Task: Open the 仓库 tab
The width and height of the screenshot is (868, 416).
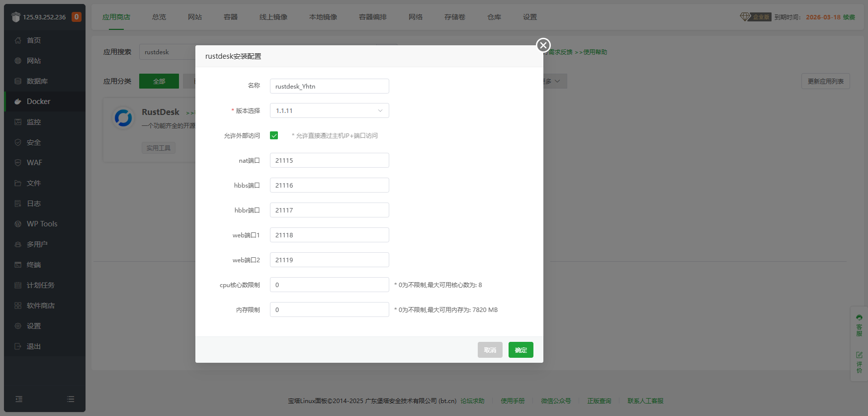Action: point(494,17)
